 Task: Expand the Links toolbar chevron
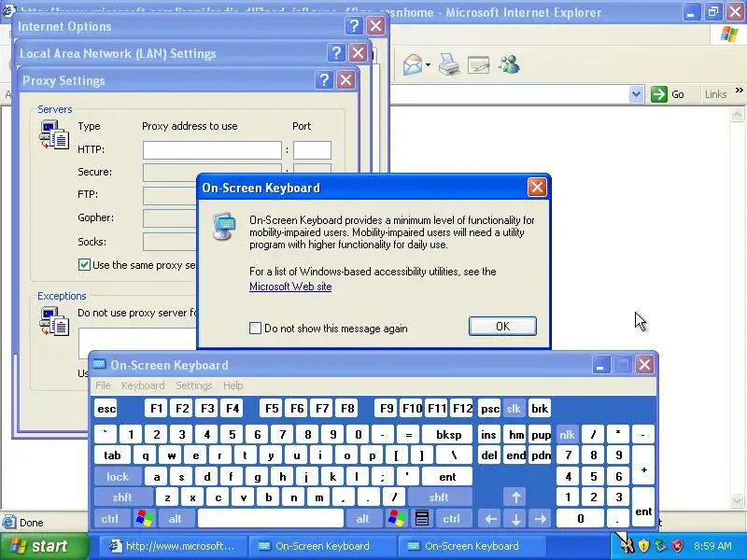[739, 90]
